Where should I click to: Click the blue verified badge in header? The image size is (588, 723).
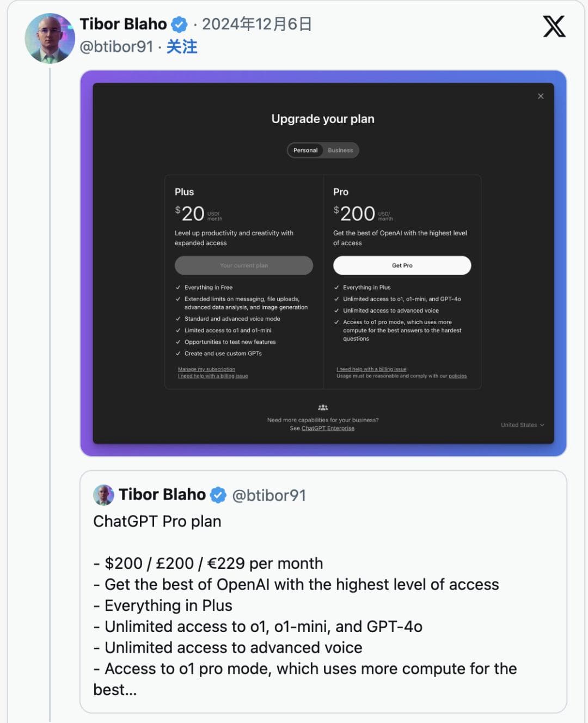click(179, 25)
